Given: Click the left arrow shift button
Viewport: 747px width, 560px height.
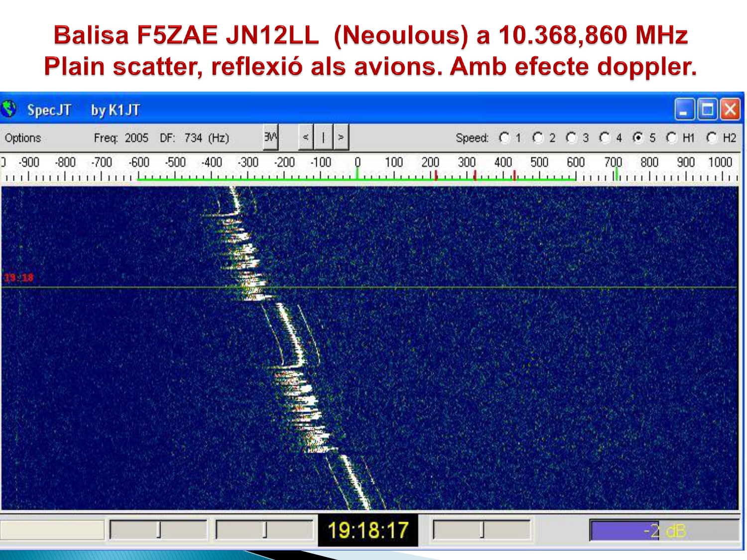Looking at the screenshot, I should click(306, 137).
